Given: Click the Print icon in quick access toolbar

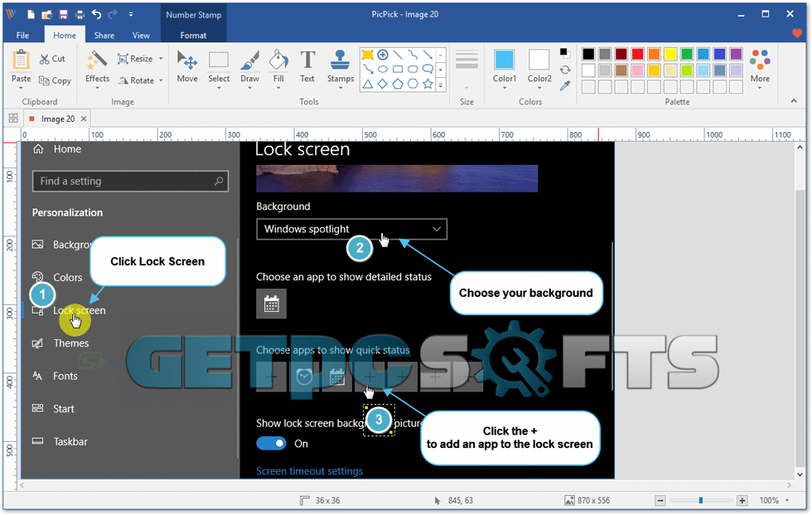Looking at the screenshot, I should (80, 14).
